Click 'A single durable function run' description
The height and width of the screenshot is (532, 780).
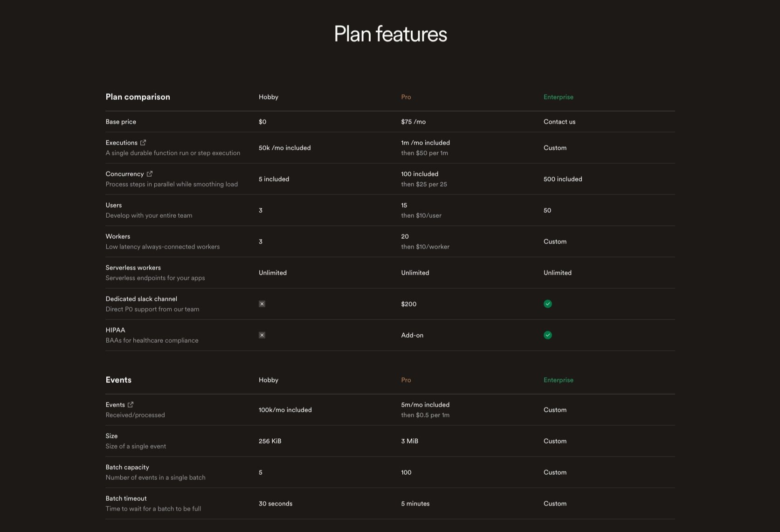(x=173, y=153)
